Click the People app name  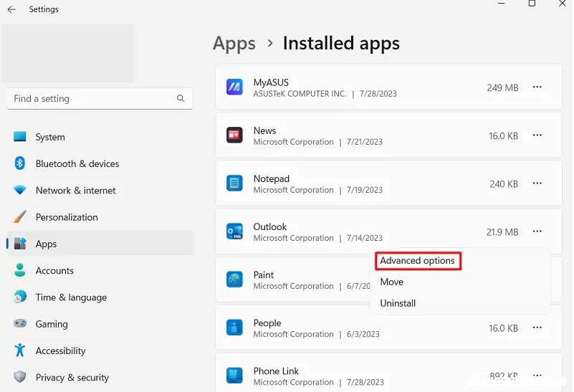click(267, 322)
